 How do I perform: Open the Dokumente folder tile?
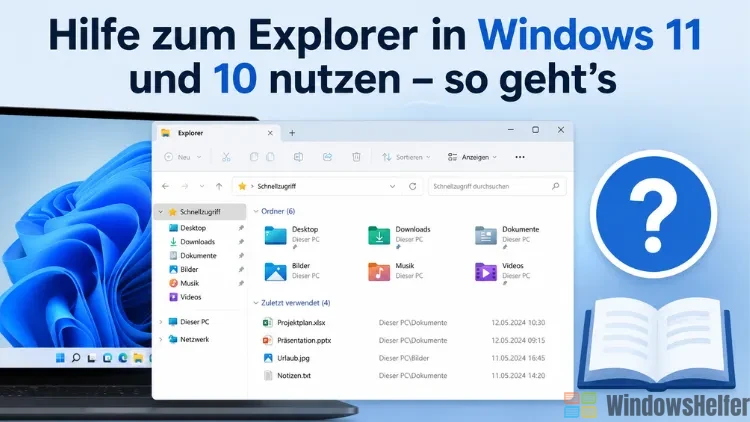[507, 236]
